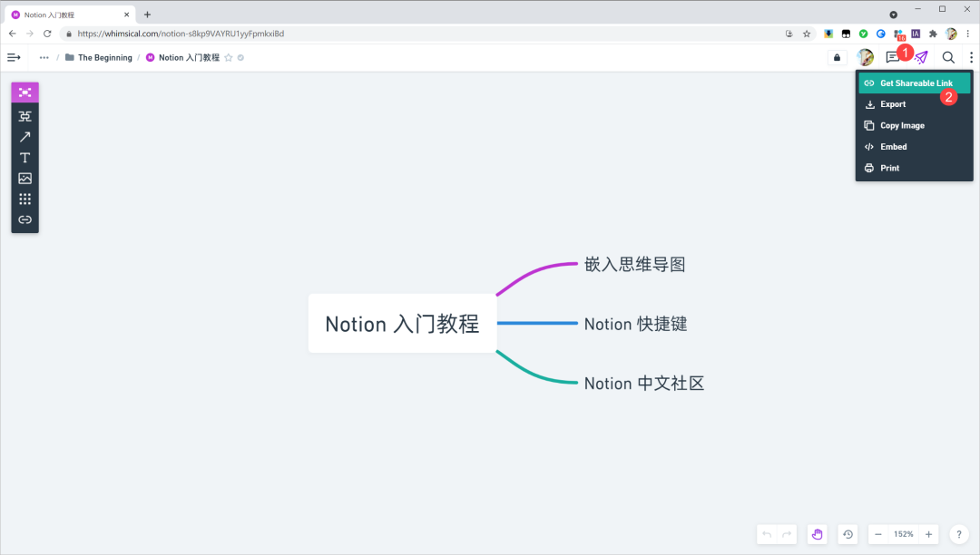Open version history
The height and width of the screenshot is (555, 980).
point(848,534)
